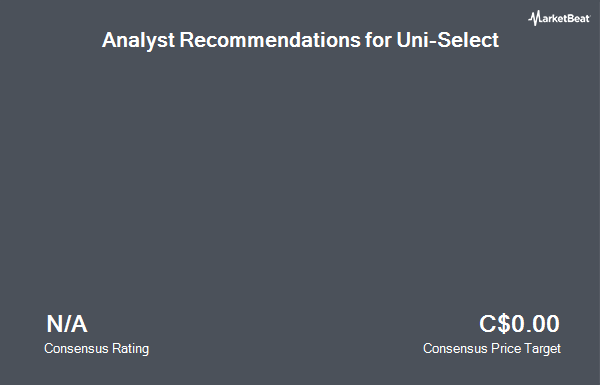Image resolution: width=600 pixels, height=385 pixels.
Task: Click the letter M of MarketBeat logo
Action: click(x=535, y=18)
